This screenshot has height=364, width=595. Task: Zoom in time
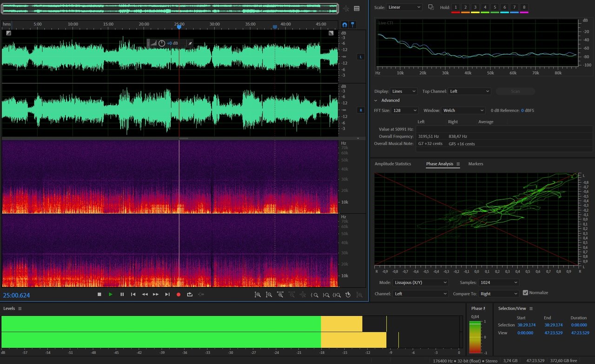[x=280, y=295]
